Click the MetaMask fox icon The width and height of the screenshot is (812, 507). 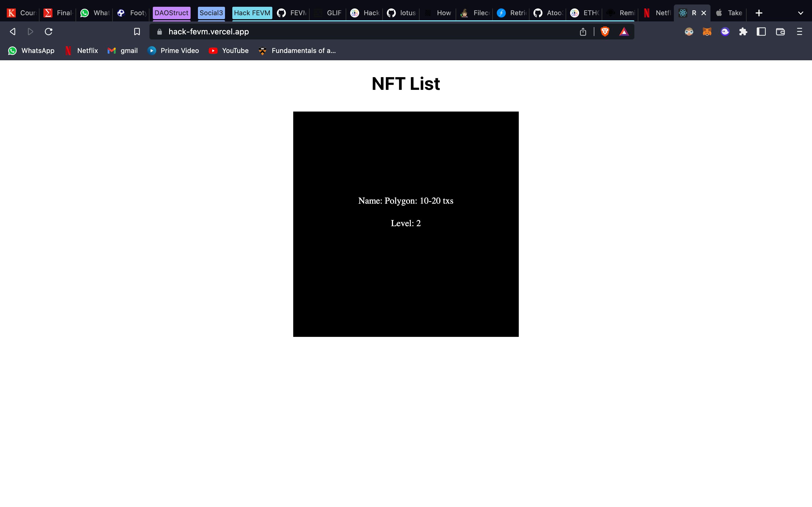pyautogui.click(x=707, y=32)
